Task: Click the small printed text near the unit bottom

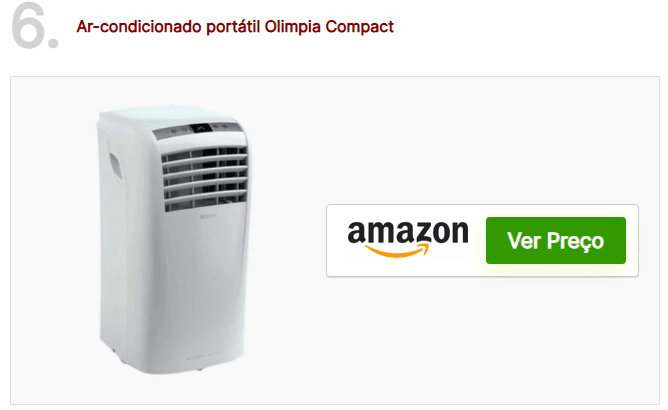Action: (204, 355)
